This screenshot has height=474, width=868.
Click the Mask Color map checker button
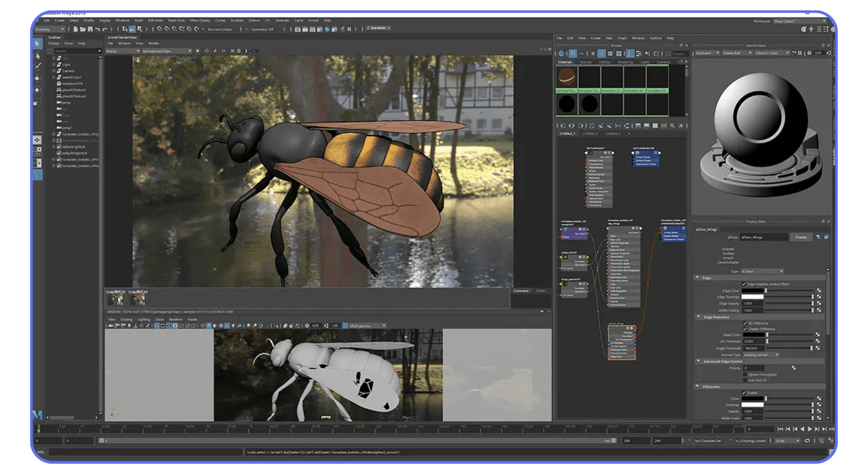(x=818, y=335)
